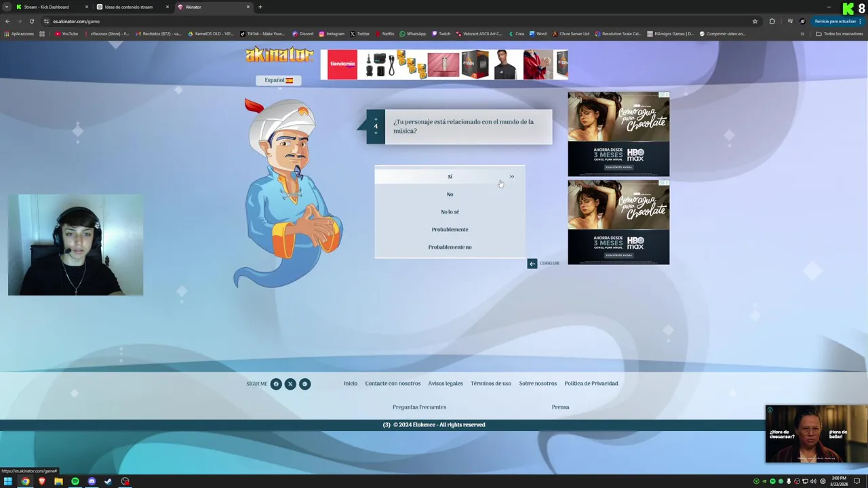The image size is (868, 488).
Task: Open the notifications center icon
Action: click(857, 481)
